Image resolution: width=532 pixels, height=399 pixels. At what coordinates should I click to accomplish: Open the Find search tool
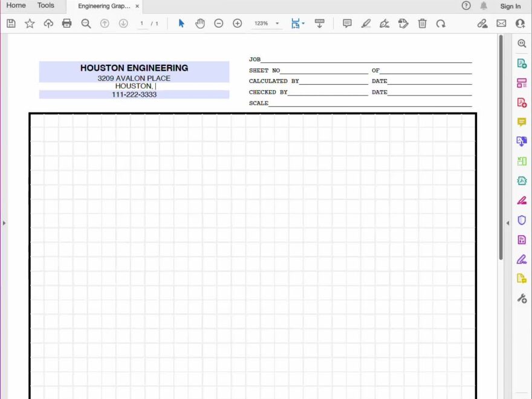click(x=86, y=24)
